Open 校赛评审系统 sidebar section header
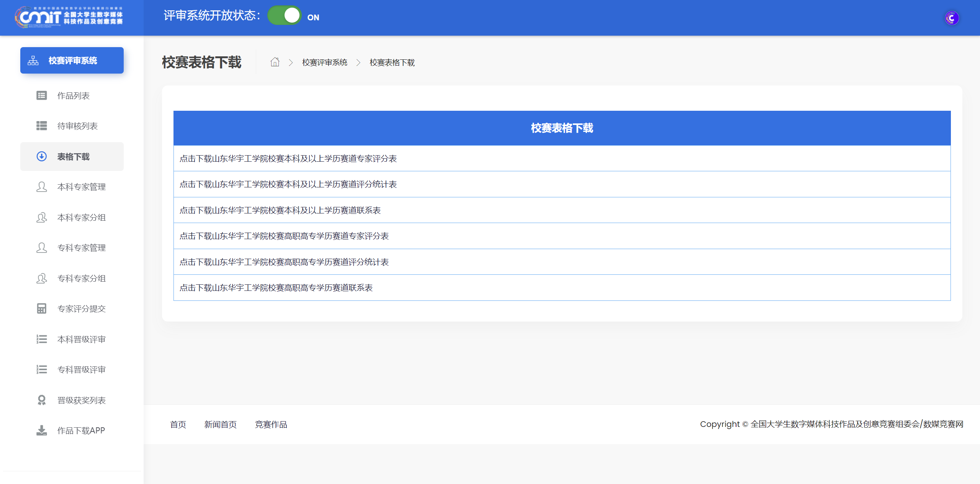The image size is (980, 484). (72, 60)
